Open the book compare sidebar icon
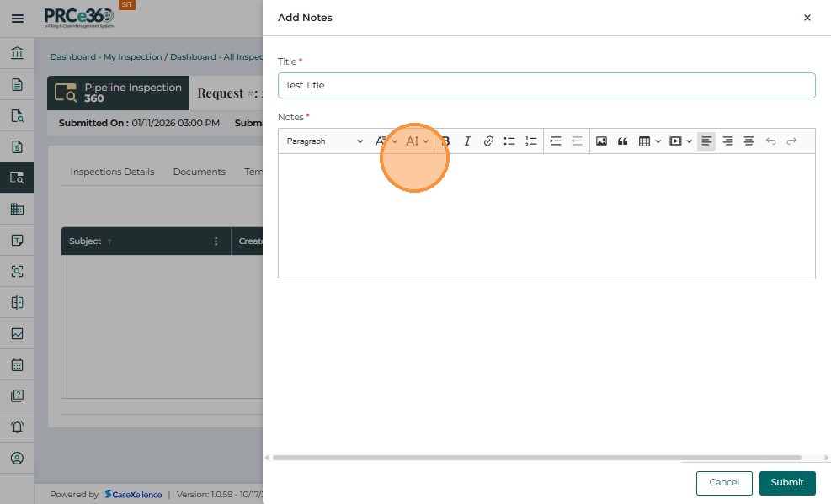 tap(17, 302)
